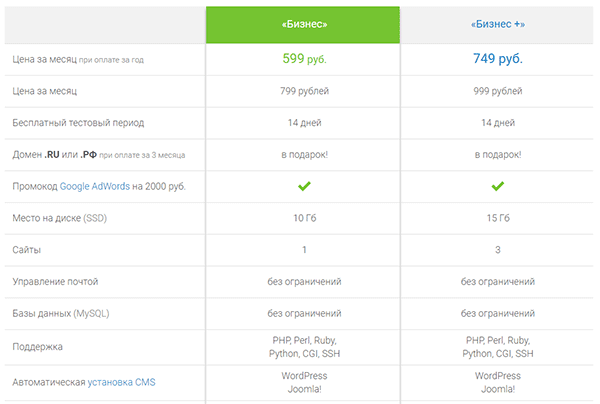Click the 10 Гб disk space cell
Viewport: 600px width, 404px height.
pos(304,218)
